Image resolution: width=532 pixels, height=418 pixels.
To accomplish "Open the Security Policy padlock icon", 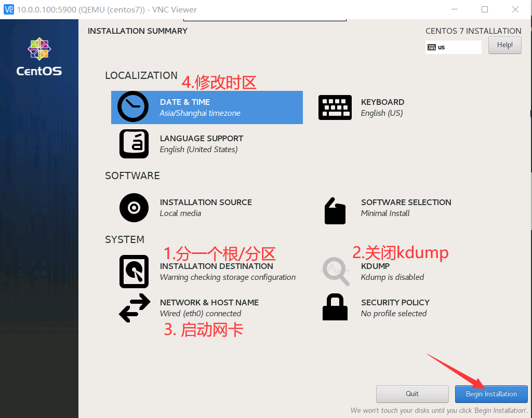I will tap(335, 307).
